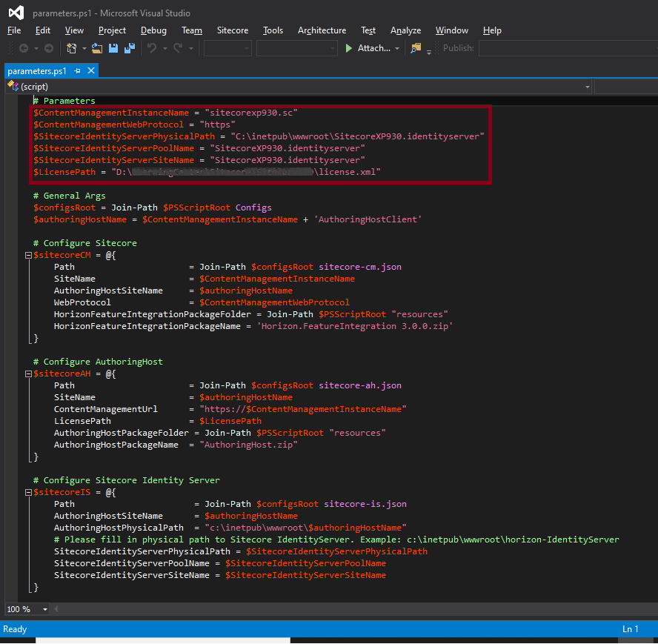Collapse the $sitecoreIS code block
Screen dimensions: 658x644
pos(27,492)
